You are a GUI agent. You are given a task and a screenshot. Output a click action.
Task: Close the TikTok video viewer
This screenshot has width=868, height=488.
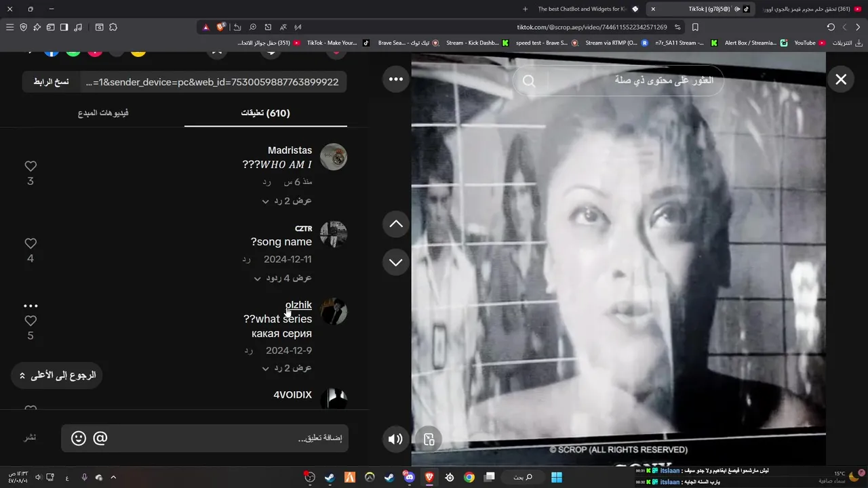[841, 79]
